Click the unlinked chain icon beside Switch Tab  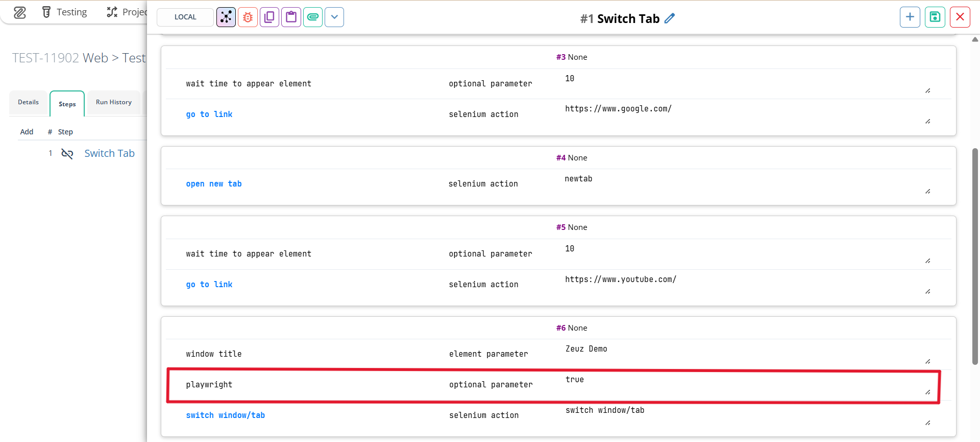pos(67,154)
